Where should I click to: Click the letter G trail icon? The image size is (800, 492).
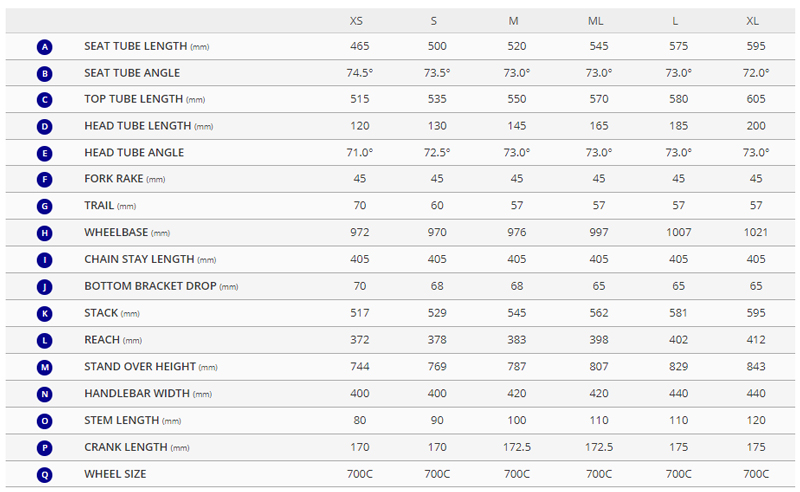pyautogui.click(x=44, y=206)
